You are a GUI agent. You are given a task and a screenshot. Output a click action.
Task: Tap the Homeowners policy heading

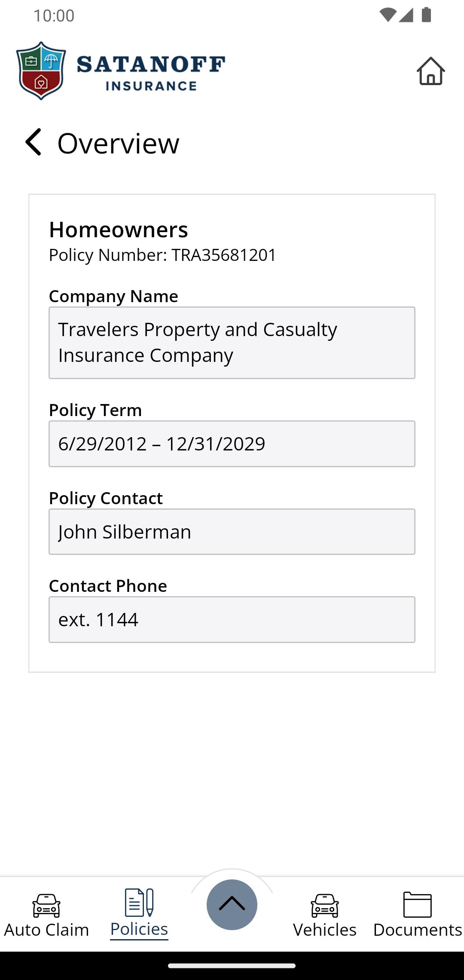tap(119, 230)
